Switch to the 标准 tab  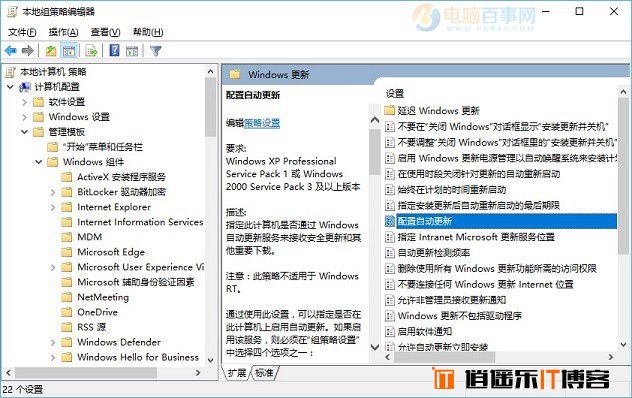pos(264,373)
